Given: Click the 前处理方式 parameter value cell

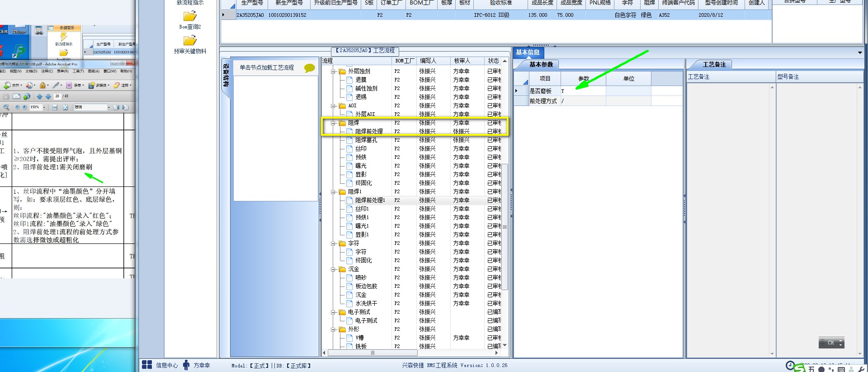Looking at the screenshot, I should coord(583,101).
